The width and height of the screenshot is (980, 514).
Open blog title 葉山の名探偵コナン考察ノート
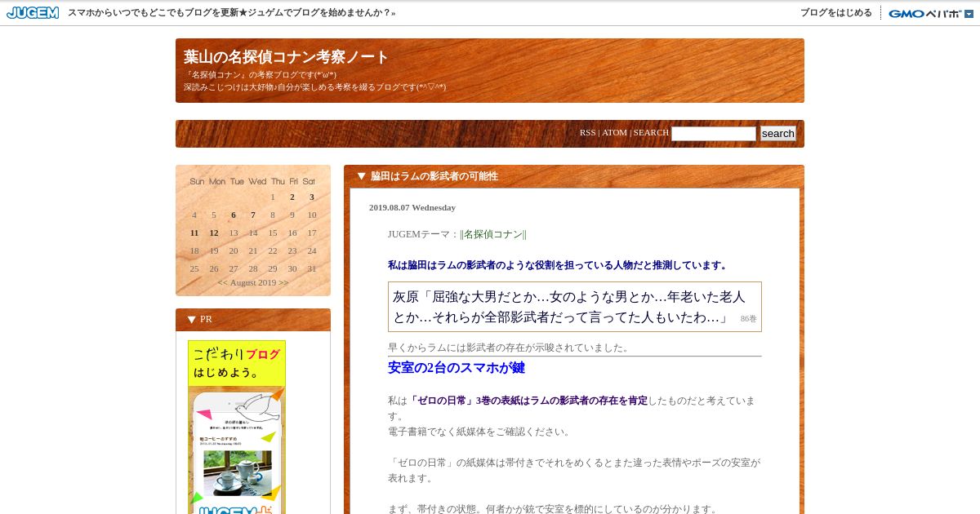(287, 57)
